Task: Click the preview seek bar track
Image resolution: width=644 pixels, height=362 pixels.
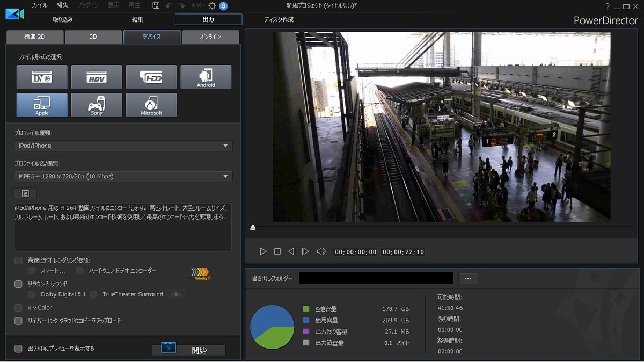Action: click(440, 227)
